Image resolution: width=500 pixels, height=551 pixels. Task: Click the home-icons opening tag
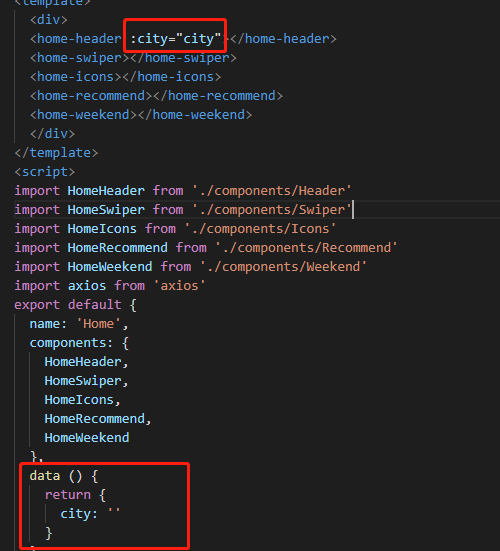76,77
